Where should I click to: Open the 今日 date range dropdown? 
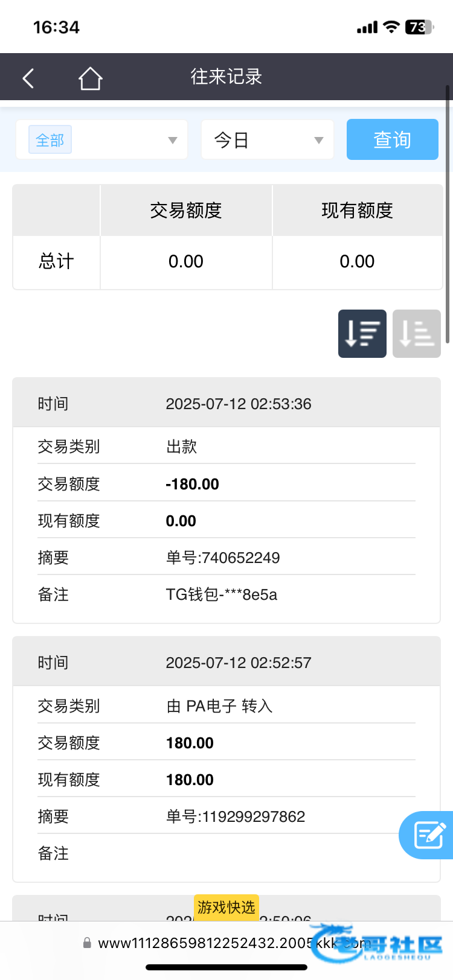click(x=267, y=140)
